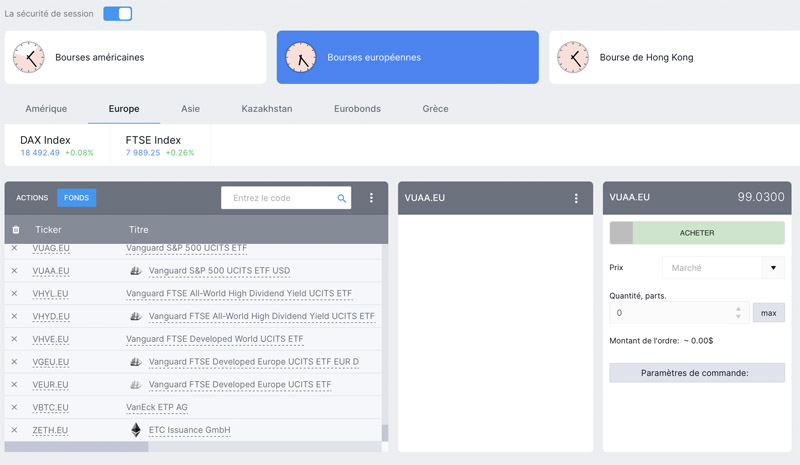Click the Prix dropdown arrow
The image size is (800, 465).
[x=773, y=267]
